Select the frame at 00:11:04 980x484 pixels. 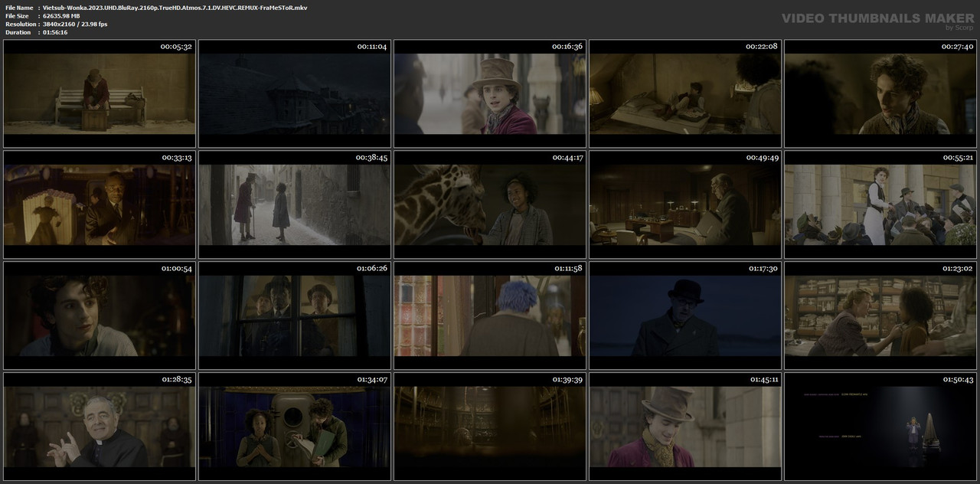click(x=295, y=93)
